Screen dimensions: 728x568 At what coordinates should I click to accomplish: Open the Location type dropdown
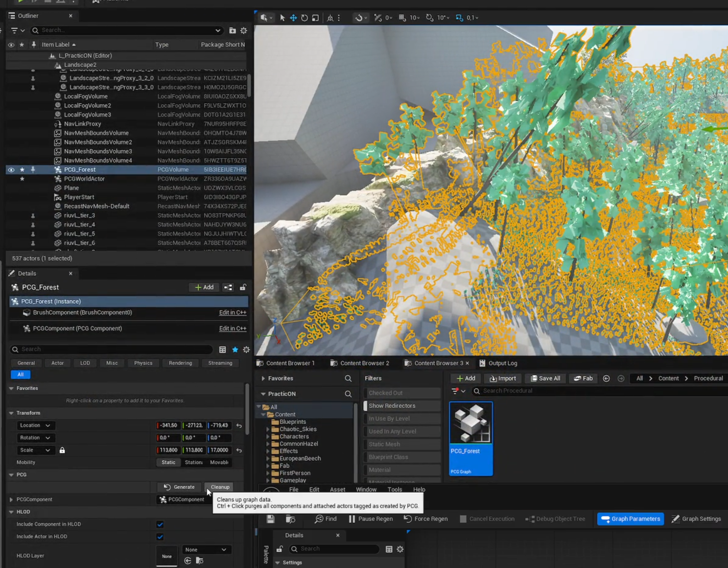[x=35, y=426]
